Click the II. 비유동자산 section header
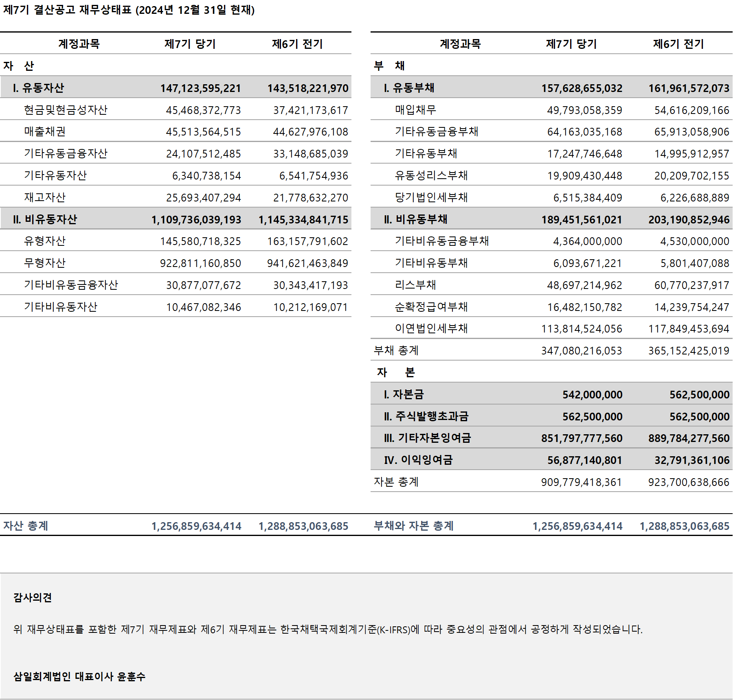 (x=45, y=219)
